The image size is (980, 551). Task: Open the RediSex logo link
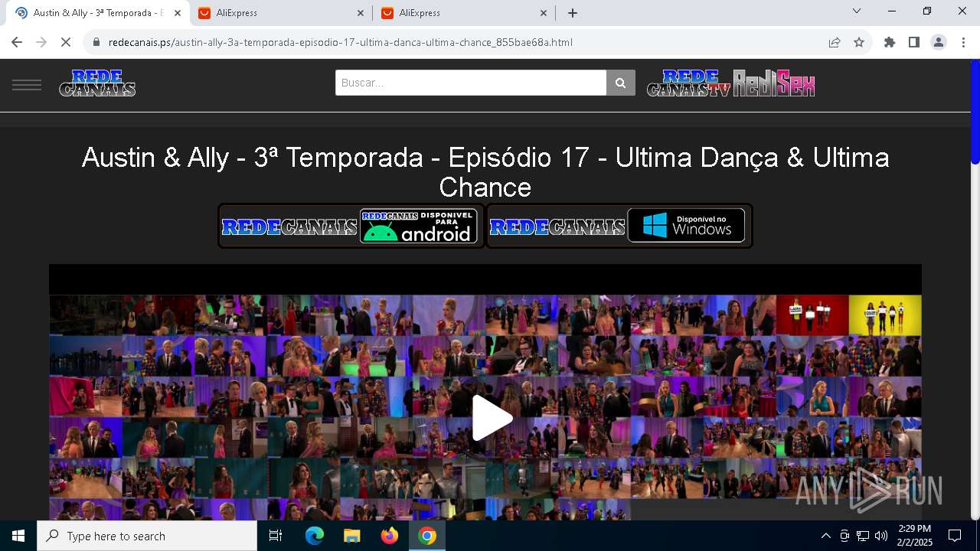pyautogui.click(x=773, y=83)
